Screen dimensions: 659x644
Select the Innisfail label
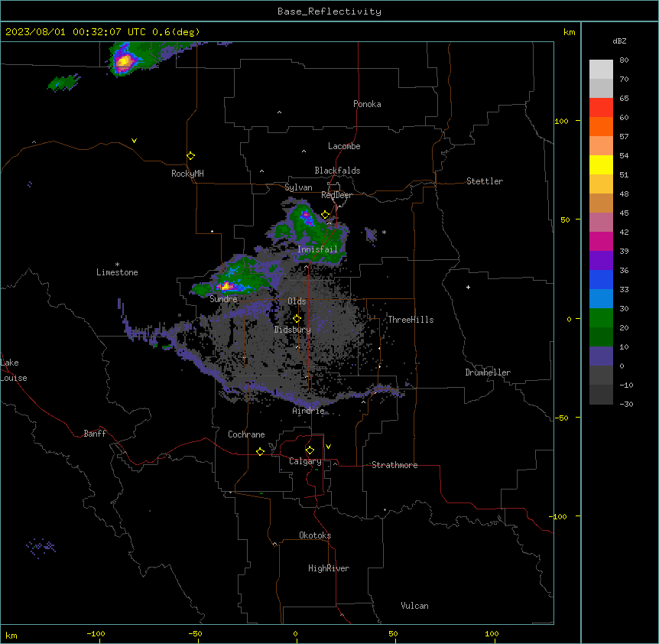317,249
